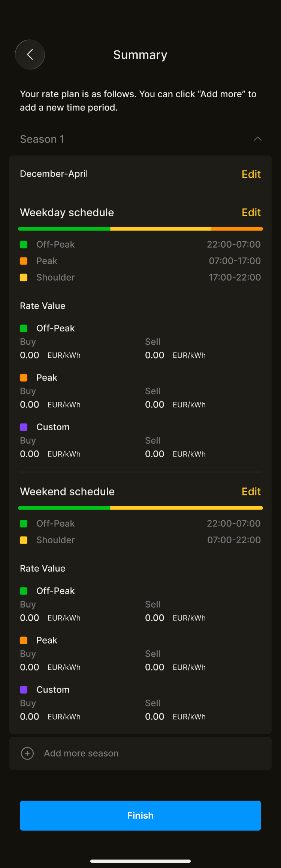Tap the back arrow button
This screenshot has height=868, width=281.
(x=30, y=55)
